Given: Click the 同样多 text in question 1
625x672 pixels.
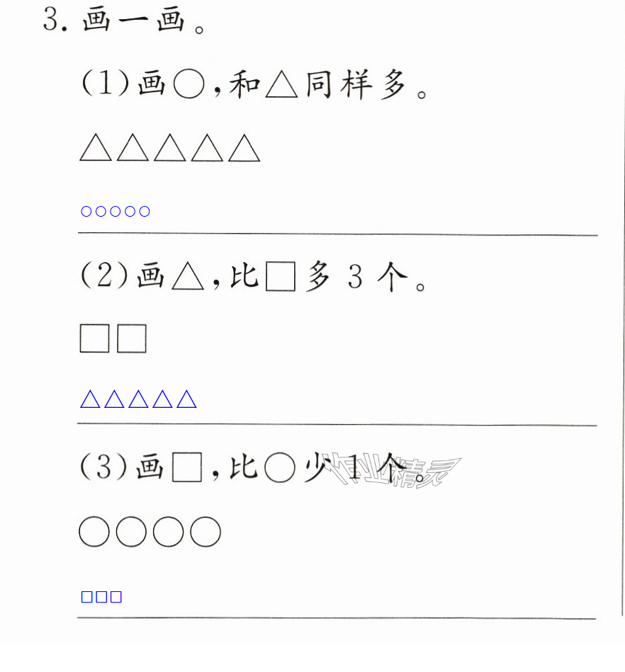Looking at the screenshot, I should [356, 84].
